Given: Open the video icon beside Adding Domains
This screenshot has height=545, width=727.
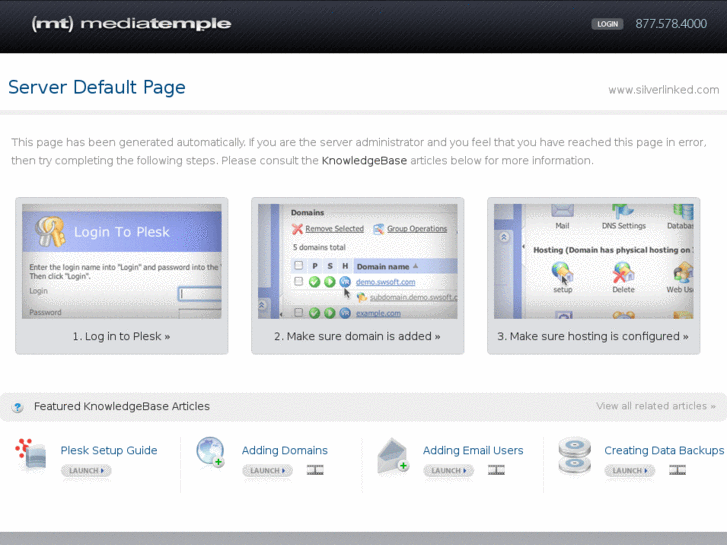Looking at the screenshot, I should [315, 470].
